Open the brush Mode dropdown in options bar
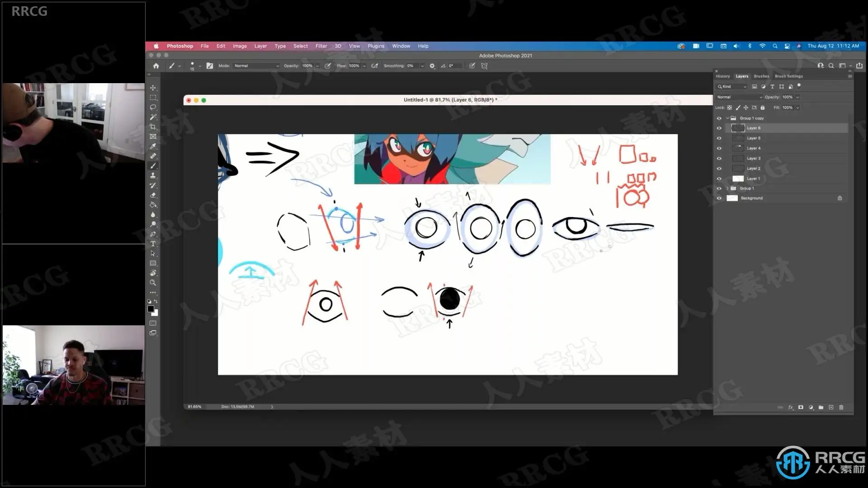This screenshot has width=868, height=488. [x=256, y=66]
